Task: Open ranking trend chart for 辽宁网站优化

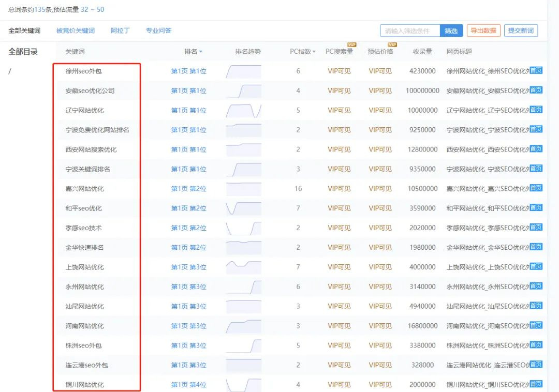Action: coord(243,110)
